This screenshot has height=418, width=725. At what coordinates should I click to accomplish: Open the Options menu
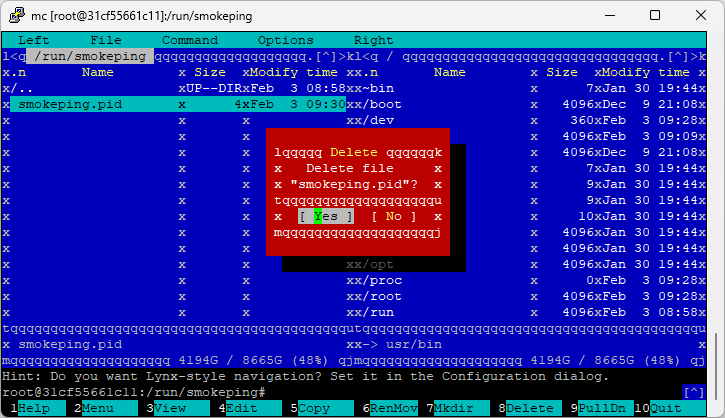click(285, 40)
